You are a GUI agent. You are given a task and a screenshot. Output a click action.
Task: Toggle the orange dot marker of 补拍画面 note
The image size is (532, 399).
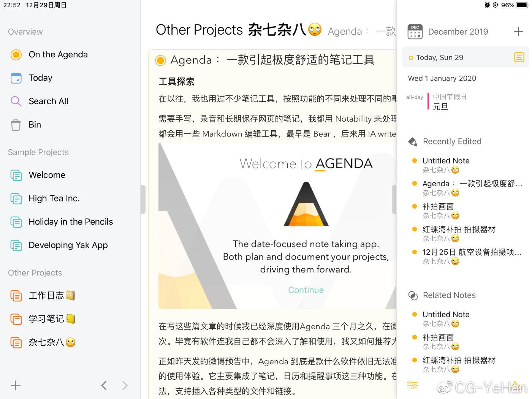coord(414,206)
